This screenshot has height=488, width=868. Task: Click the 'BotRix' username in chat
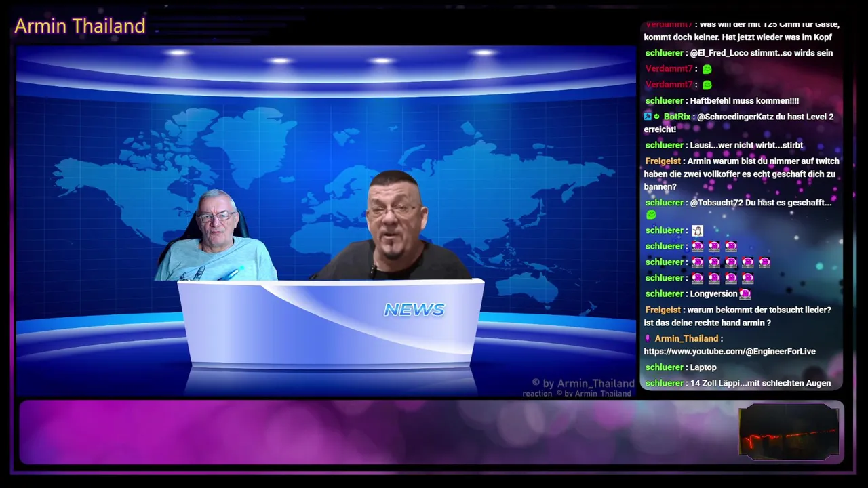coord(677,117)
